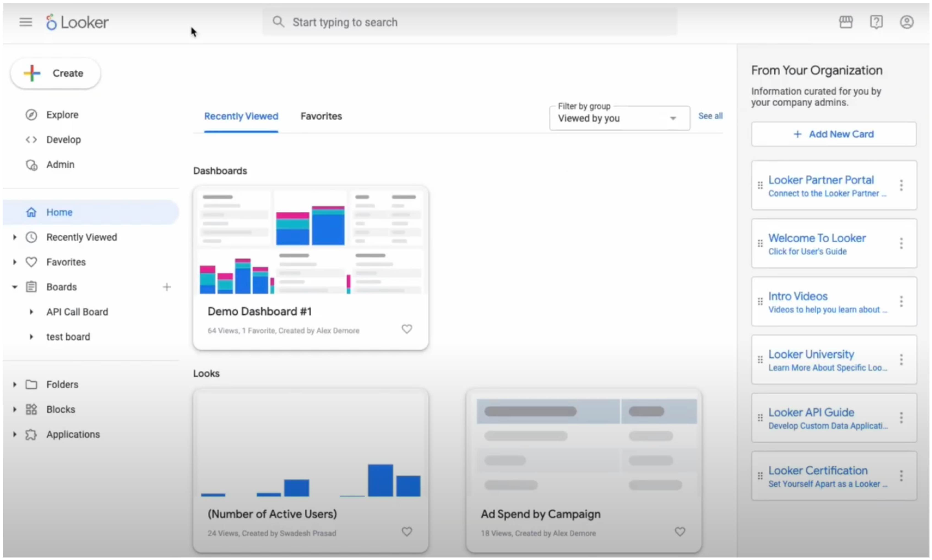Favorite the Ad Spend by Campaign look
This screenshot has height=560, width=932.
tap(680, 532)
